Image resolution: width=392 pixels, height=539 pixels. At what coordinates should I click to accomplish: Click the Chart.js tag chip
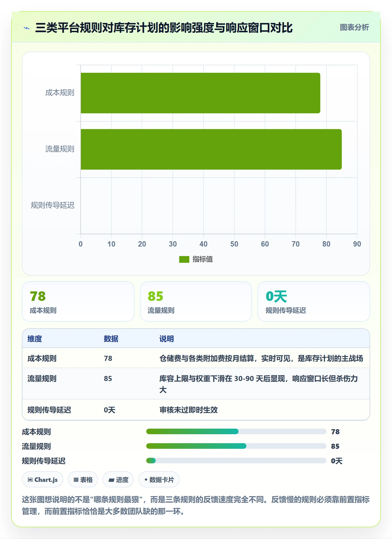pyautogui.click(x=43, y=480)
